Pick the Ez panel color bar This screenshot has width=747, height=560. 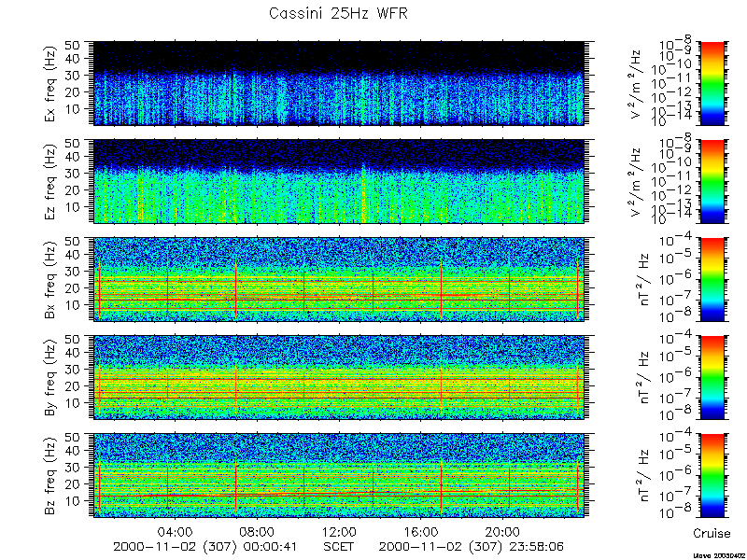(712, 181)
